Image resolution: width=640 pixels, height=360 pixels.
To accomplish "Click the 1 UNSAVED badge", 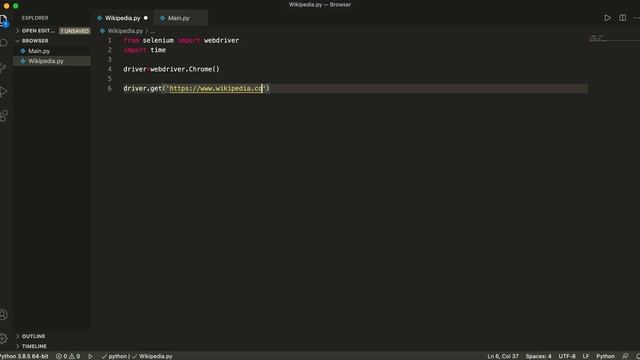I will (75, 31).
